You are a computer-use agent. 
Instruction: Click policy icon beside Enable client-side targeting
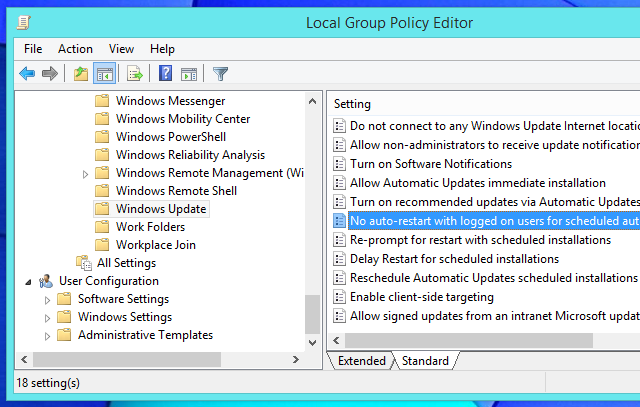click(x=339, y=297)
